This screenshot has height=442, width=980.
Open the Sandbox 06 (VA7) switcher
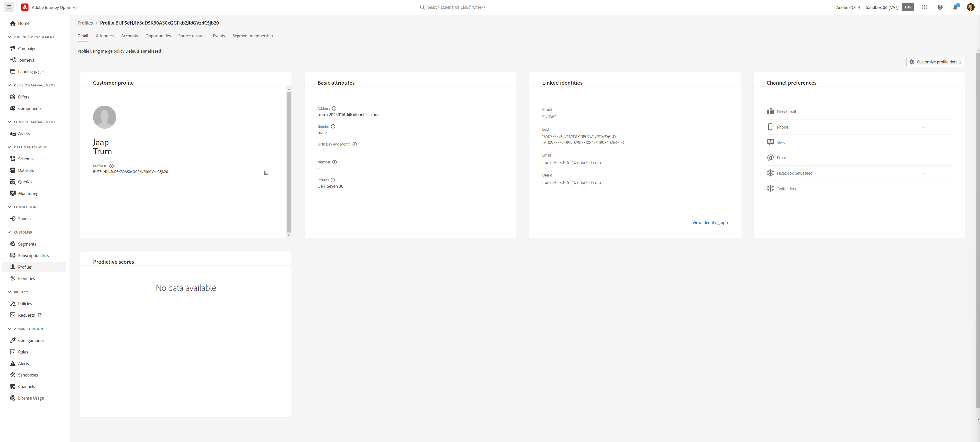pos(882,7)
